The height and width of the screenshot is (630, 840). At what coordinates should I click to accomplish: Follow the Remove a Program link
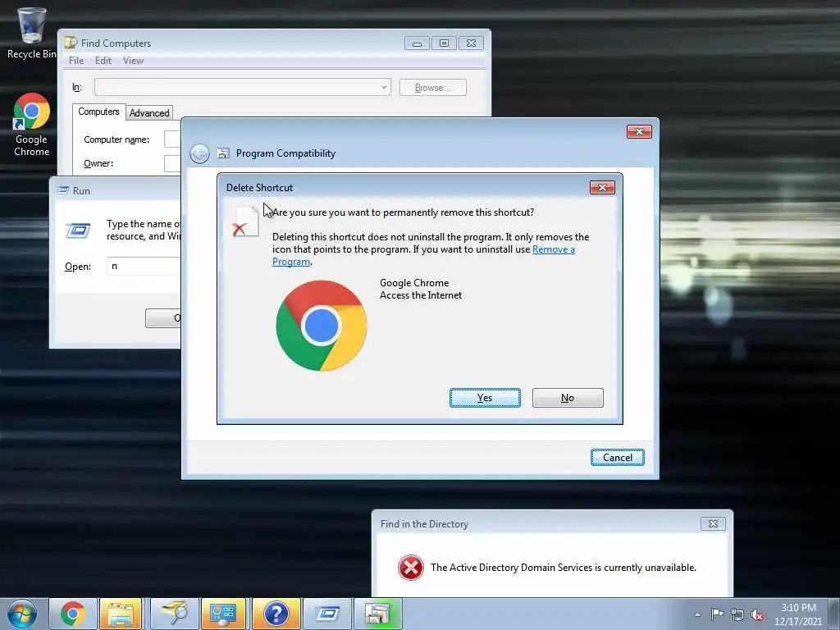pyautogui.click(x=554, y=249)
